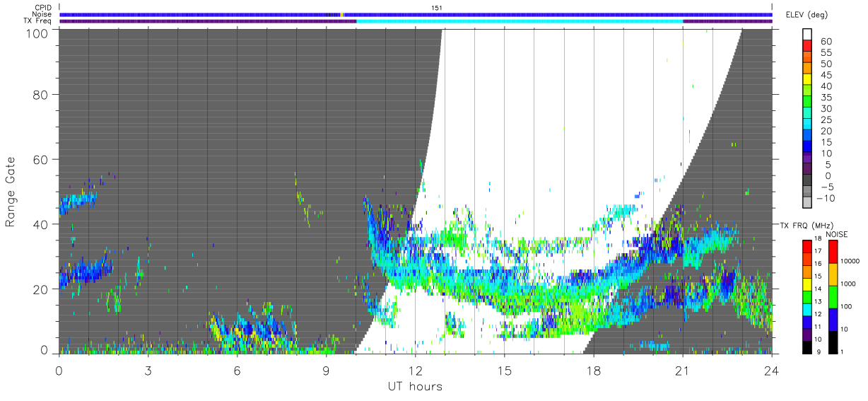Pick the white top segment of ELEV colorbar
868x401 pixels.
(x=809, y=35)
